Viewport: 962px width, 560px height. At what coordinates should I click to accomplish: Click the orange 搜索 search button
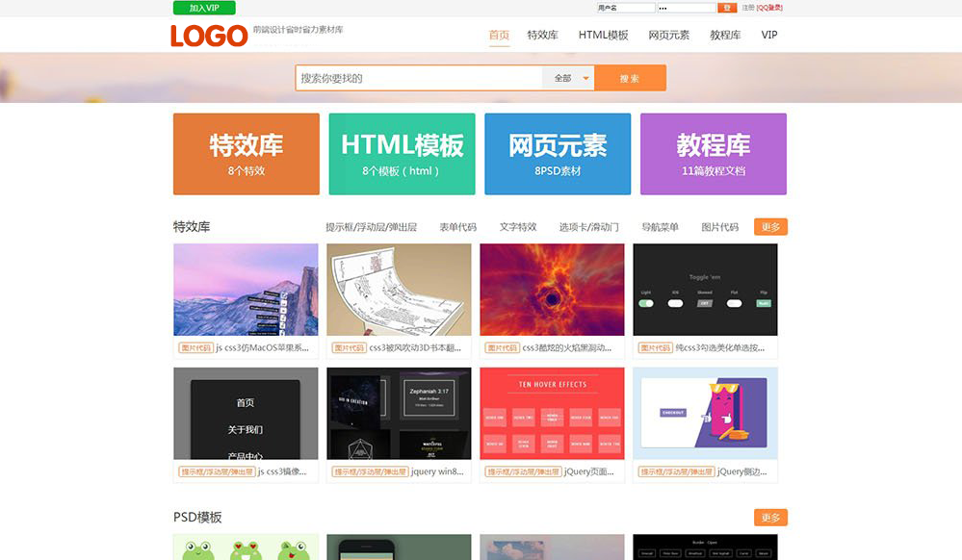(x=630, y=78)
